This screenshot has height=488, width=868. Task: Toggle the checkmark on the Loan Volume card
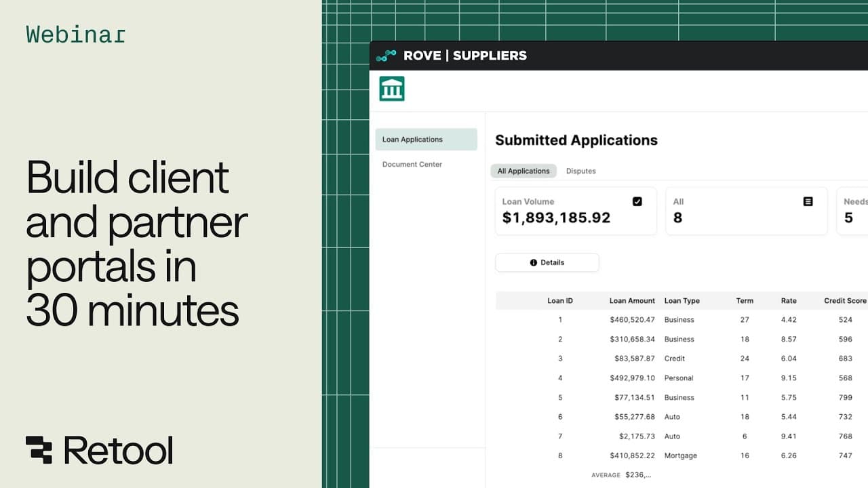pyautogui.click(x=635, y=201)
